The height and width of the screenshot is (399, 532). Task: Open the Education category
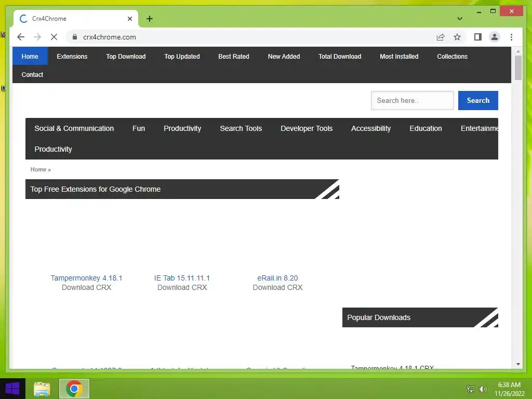pyautogui.click(x=425, y=128)
